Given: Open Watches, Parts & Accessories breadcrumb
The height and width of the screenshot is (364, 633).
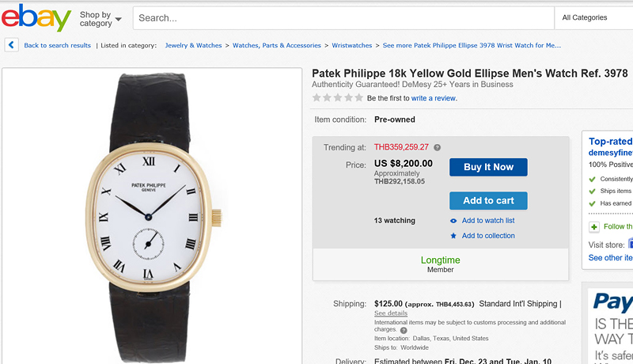Looking at the screenshot, I should [277, 46].
